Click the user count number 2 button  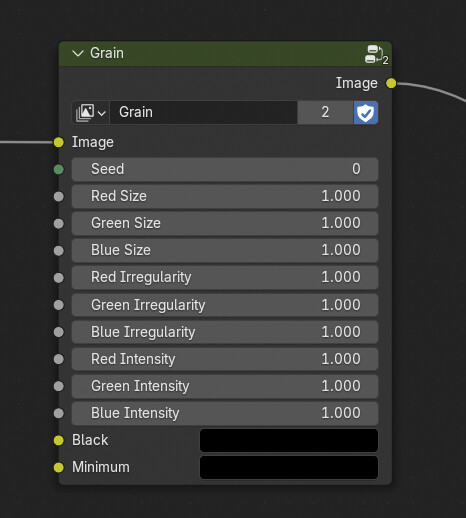click(x=325, y=112)
